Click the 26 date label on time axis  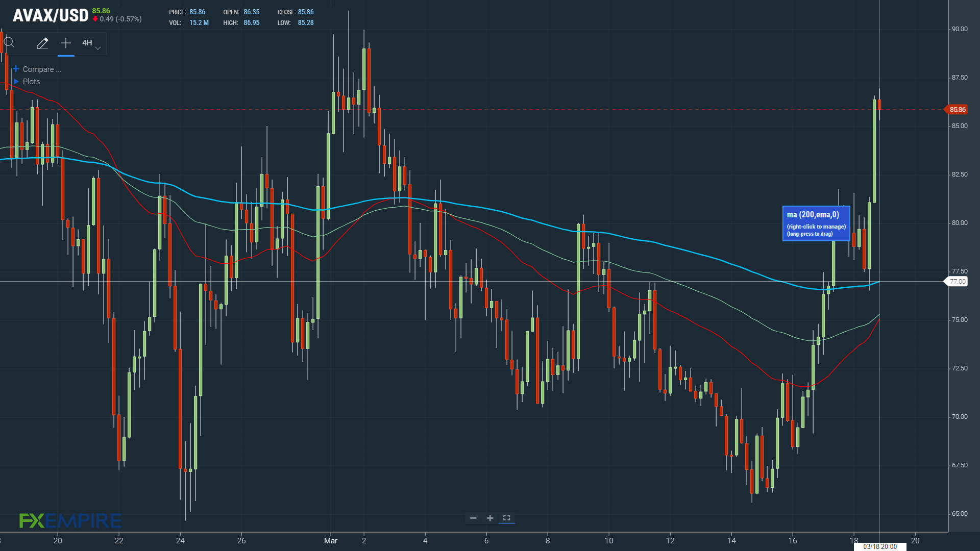[x=241, y=541]
